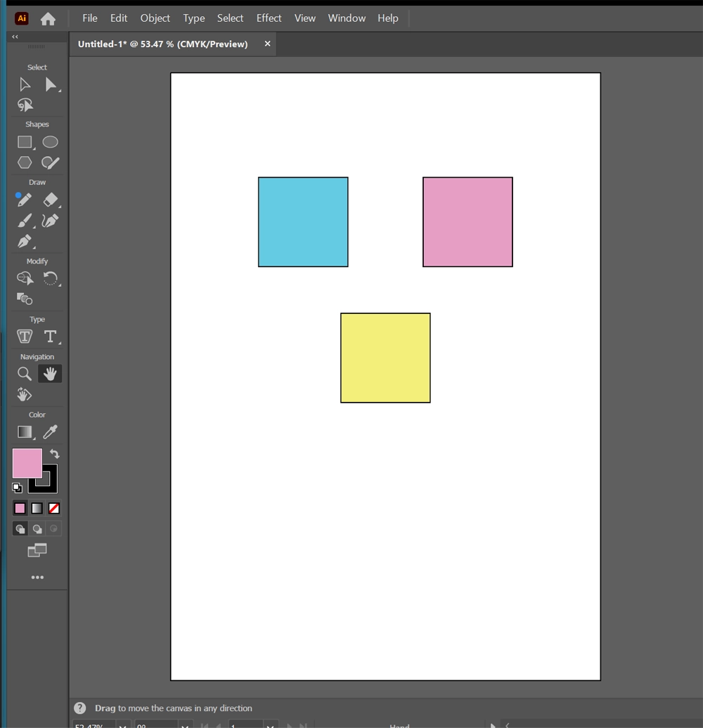703x728 pixels.
Task: Click the yellow square on the artboard
Action: tap(385, 358)
